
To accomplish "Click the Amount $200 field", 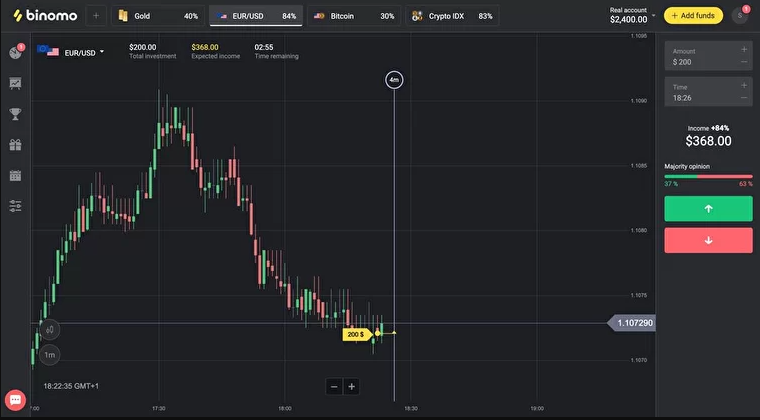I will click(709, 56).
